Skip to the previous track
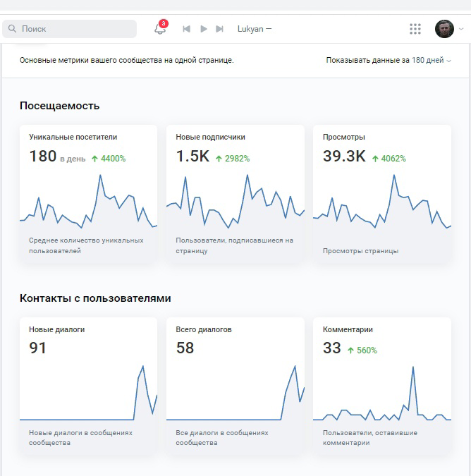Image resolution: width=471 pixels, height=476 pixels. coord(186,29)
